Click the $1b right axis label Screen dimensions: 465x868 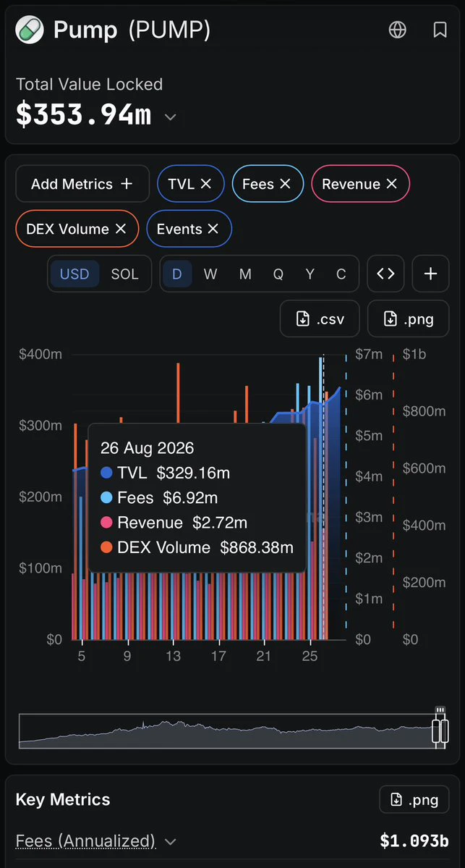click(x=414, y=354)
